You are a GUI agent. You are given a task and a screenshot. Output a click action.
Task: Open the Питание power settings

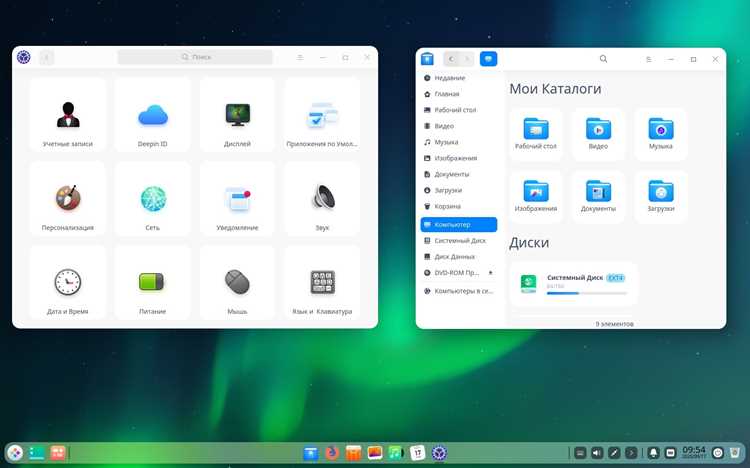pos(153,282)
